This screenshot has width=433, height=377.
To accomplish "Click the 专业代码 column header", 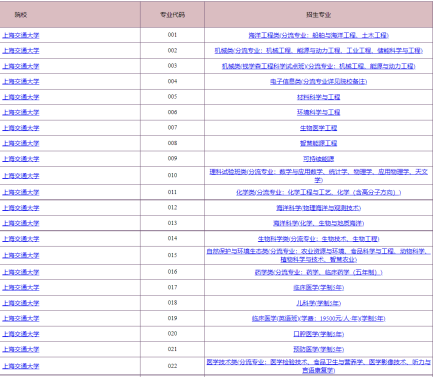I will pyautogui.click(x=172, y=15).
